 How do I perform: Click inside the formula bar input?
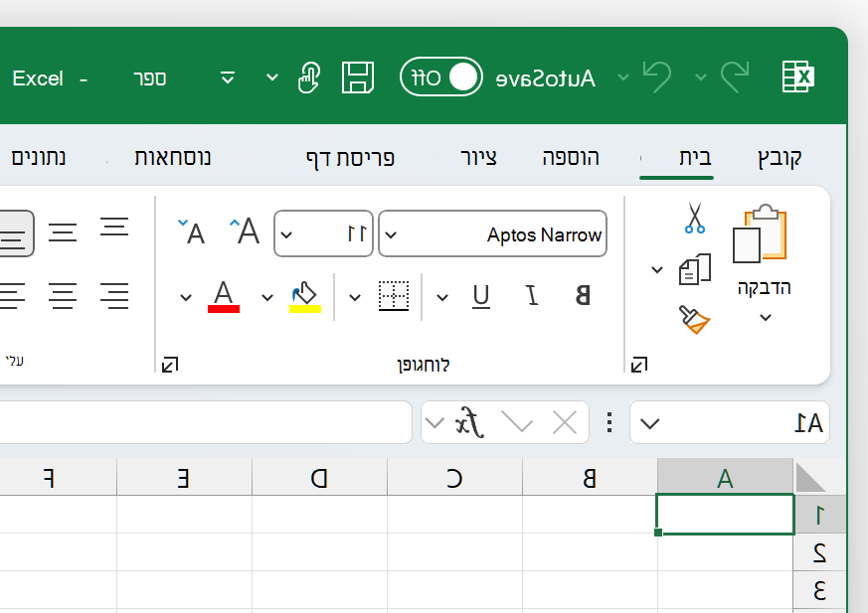205,422
